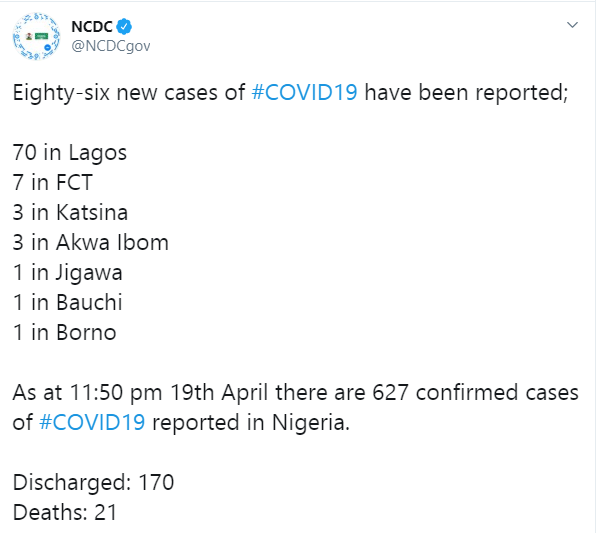Click the 'Discharged: 170' line
609x533 pixels.
(x=93, y=483)
